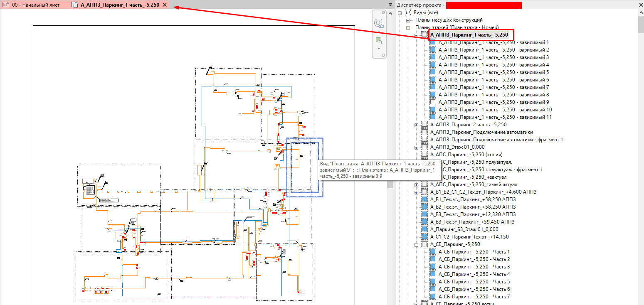The width and height of the screenshot is (644, 305).
Task: Click the blue view icon of 'зависимый 1'
Action: (x=433, y=42)
